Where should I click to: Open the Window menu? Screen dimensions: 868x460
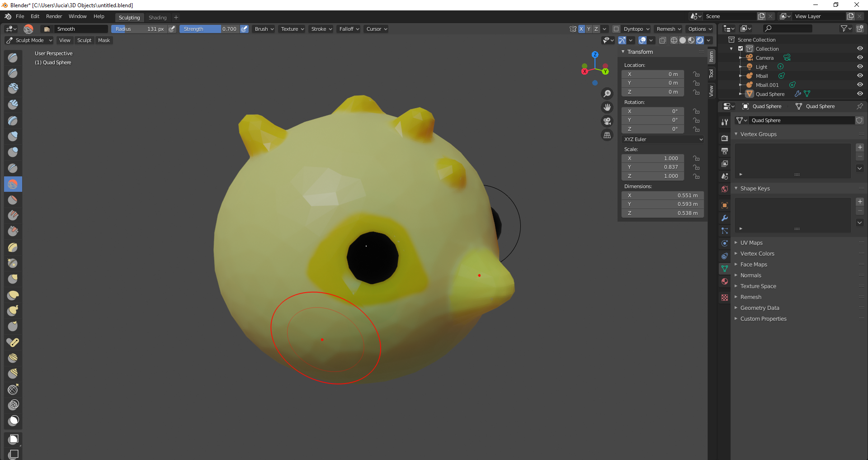click(77, 16)
